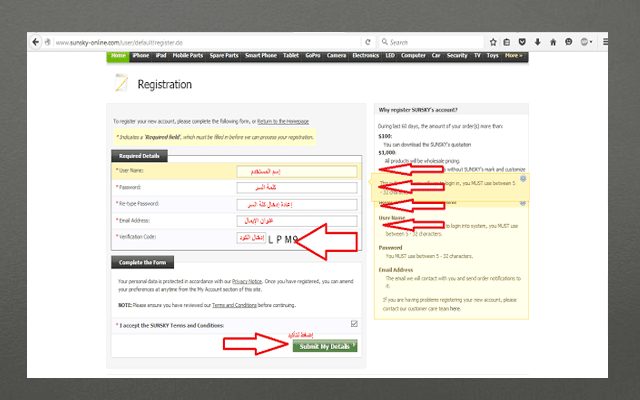Viewport: 640px width, 400px height.
Task: Open the hamburger menu in browser
Action: tap(605, 42)
